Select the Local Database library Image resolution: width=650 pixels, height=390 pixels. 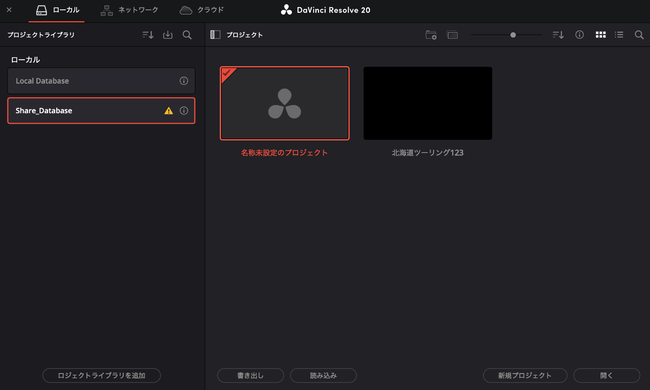(x=101, y=81)
